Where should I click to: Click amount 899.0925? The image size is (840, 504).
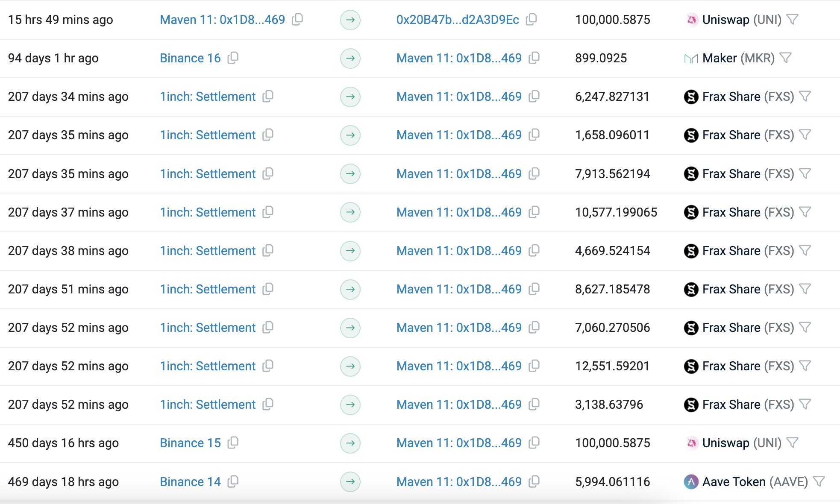coord(601,58)
